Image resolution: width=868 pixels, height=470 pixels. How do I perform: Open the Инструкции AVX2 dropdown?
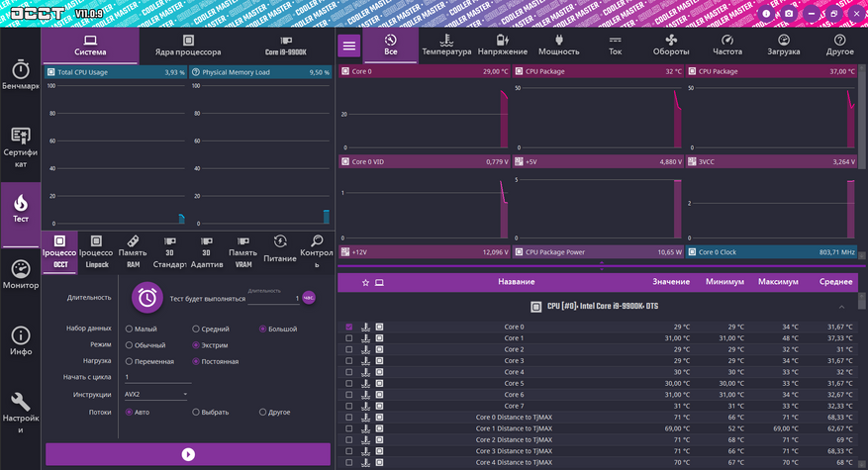(x=156, y=394)
